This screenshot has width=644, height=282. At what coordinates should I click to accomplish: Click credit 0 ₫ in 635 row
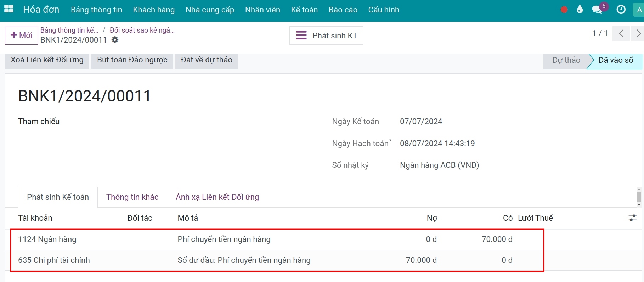click(x=507, y=260)
